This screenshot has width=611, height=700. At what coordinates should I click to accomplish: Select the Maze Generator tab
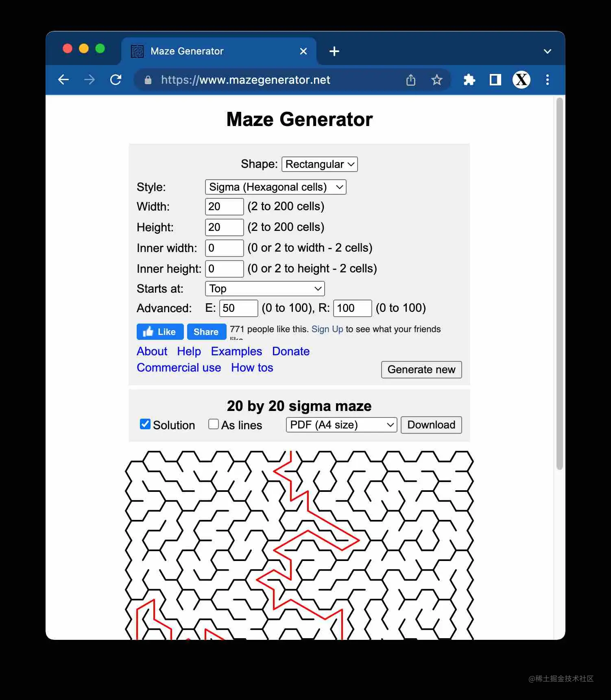tap(219, 51)
